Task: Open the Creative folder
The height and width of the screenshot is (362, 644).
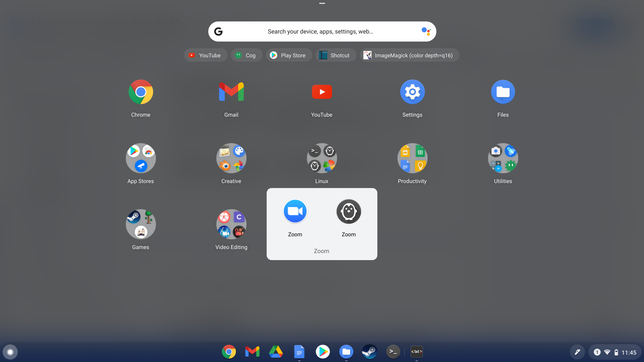Action: [x=231, y=158]
